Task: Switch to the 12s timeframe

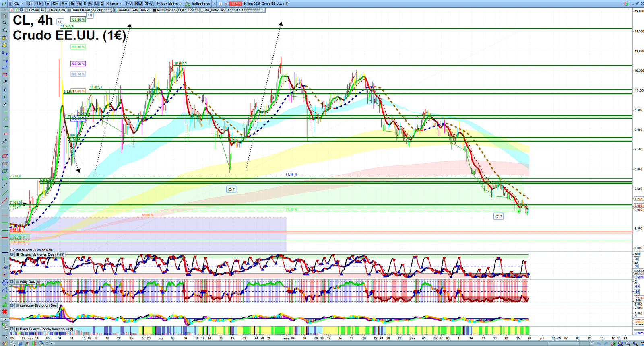Action: tap(29, 4)
